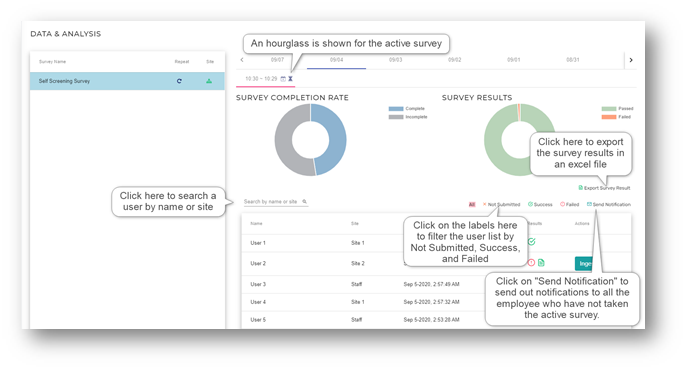687x371 pixels.
Task: Click Send Notification button
Action: (x=609, y=205)
